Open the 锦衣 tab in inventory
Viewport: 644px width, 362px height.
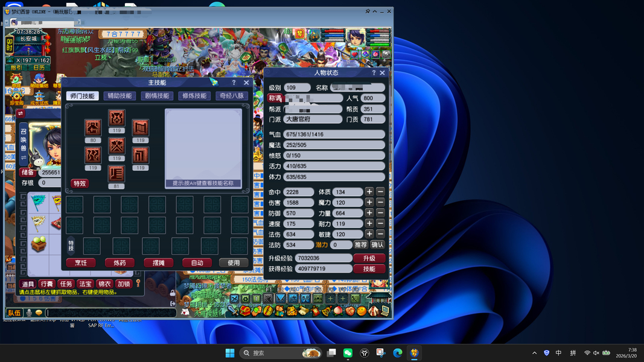point(105,284)
